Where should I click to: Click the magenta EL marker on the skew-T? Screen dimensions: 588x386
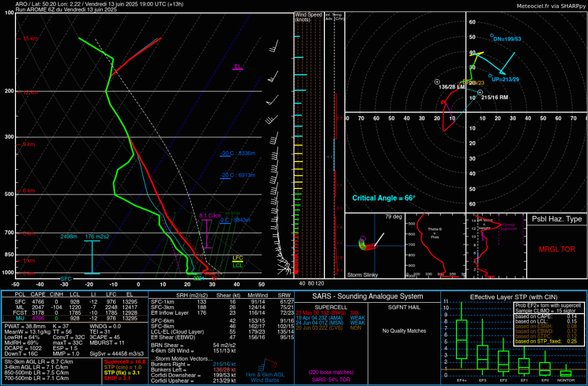coord(238,67)
